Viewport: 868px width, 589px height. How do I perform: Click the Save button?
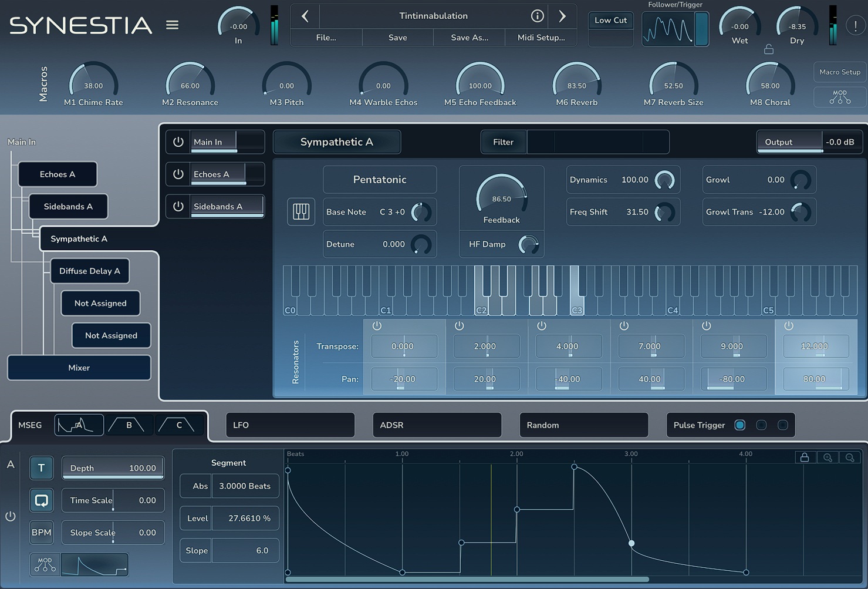[398, 37]
